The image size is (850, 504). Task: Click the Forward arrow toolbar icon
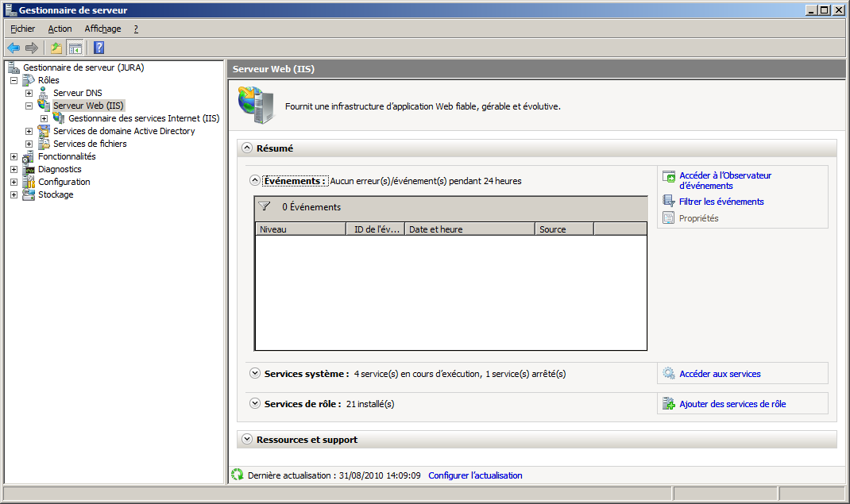click(32, 48)
